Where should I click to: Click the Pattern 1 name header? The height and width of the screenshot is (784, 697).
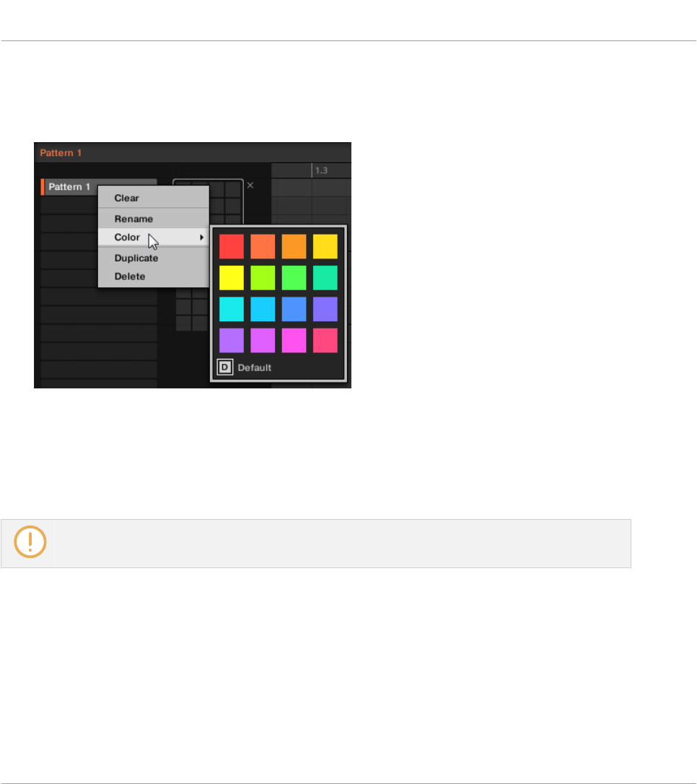(x=61, y=153)
